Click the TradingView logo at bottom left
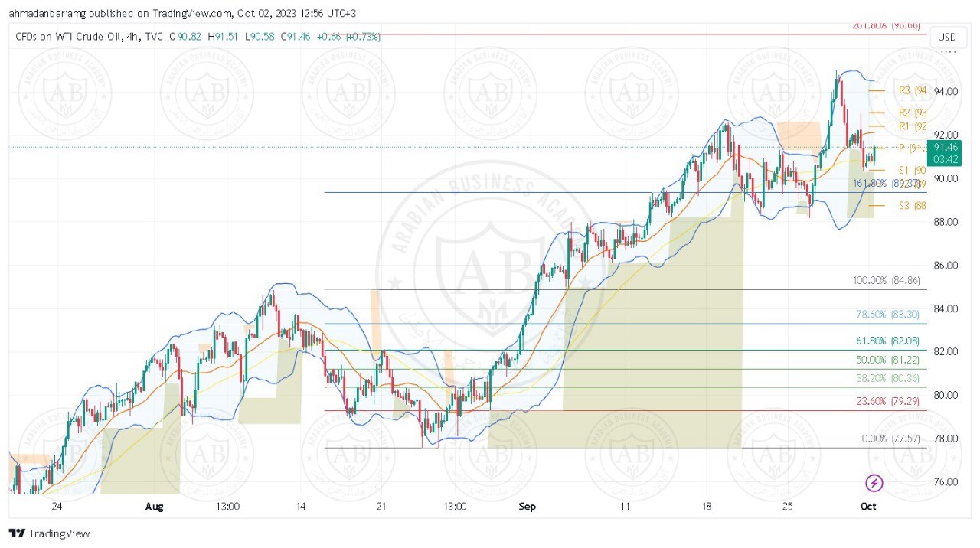Viewport: 980px width, 548px height. coord(49,533)
